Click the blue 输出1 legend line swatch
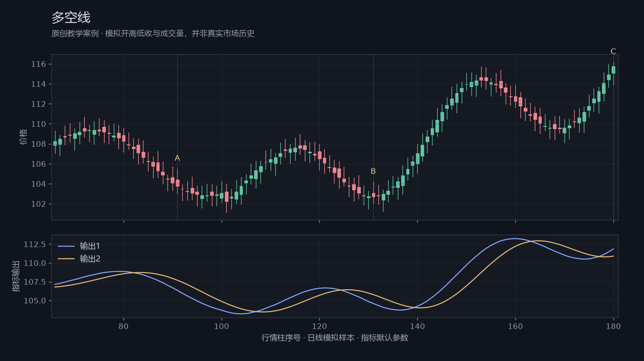Screen dimensions: 644x361 pos(66,246)
